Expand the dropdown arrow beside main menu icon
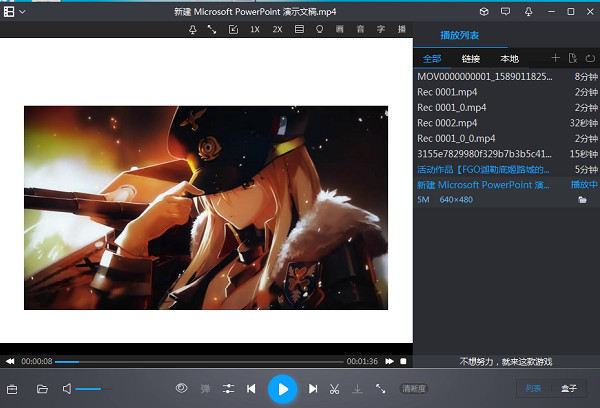Screen dimensions: 600x408 point(22,12)
